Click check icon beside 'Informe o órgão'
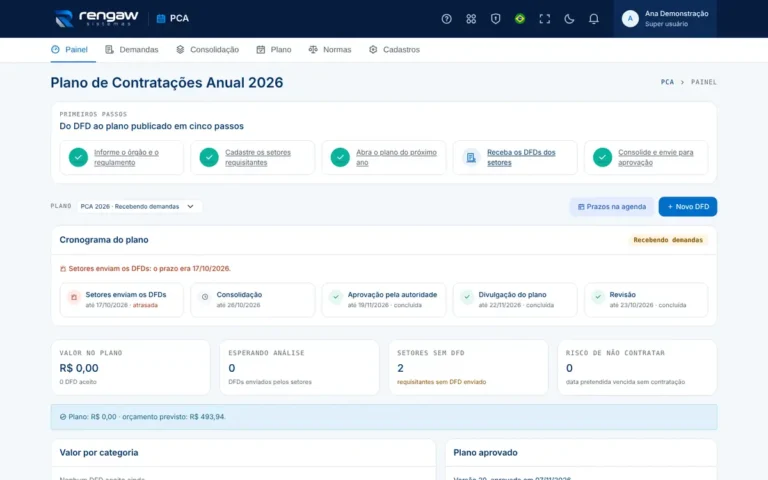This screenshot has width=768, height=480. click(78, 157)
